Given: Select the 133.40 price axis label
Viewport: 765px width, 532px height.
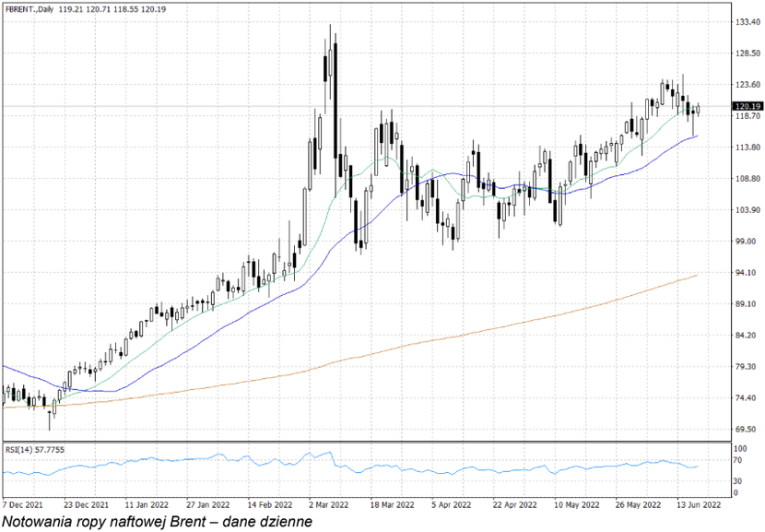Looking at the screenshot, I should point(745,21).
